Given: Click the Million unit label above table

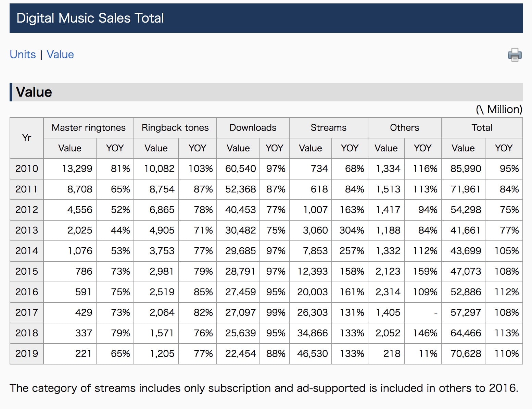Looking at the screenshot, I should [499, 109].
